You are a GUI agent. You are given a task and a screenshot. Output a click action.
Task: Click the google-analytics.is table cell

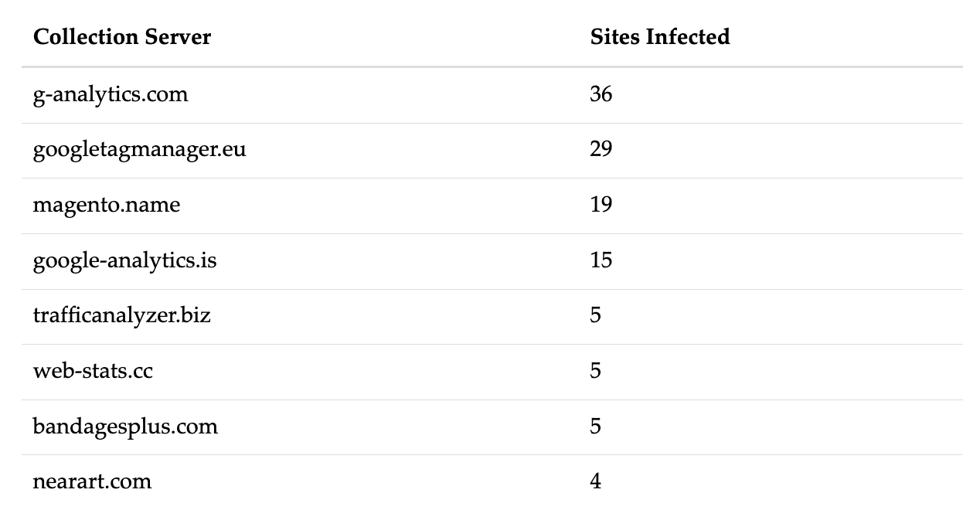click(124, 260)
